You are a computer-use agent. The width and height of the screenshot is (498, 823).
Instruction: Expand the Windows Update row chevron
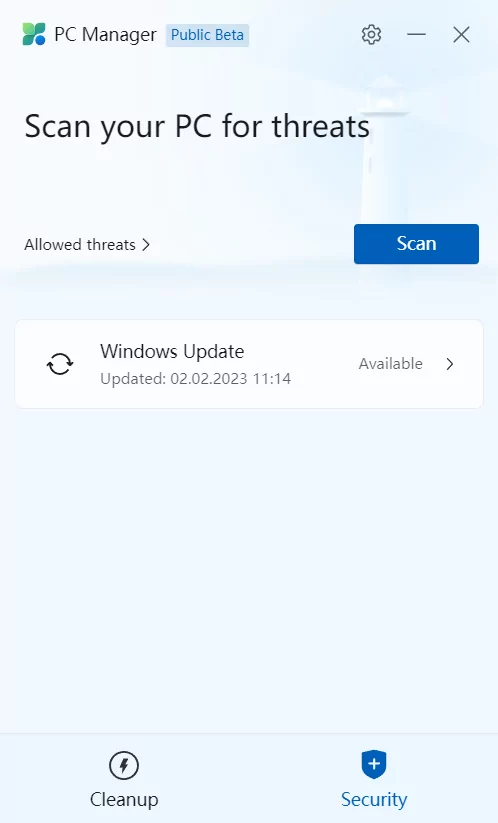(450, 364)
